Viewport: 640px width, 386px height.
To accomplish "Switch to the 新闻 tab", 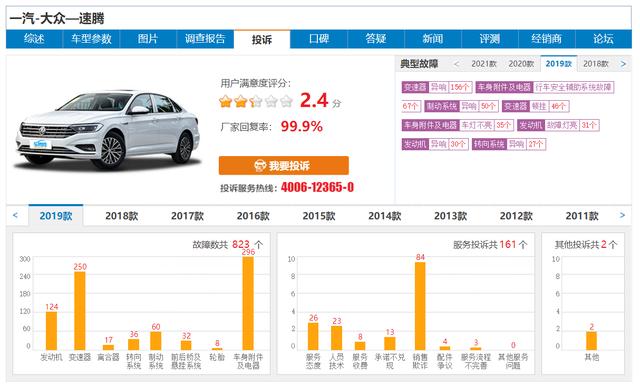I will pos(433,39).
